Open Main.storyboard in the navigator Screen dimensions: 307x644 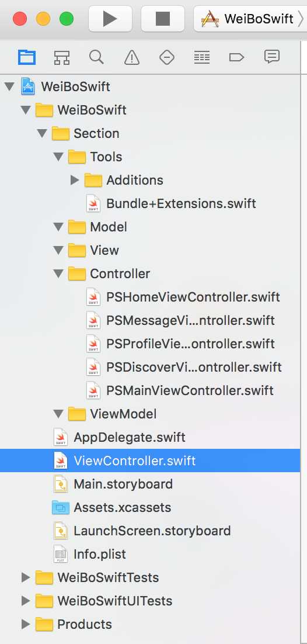(x=113, y=484)
